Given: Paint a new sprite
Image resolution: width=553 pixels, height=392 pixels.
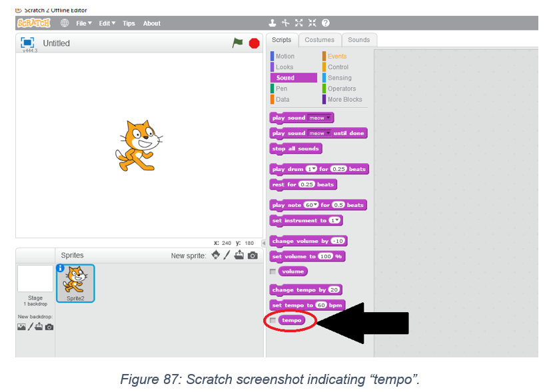Looking at the screenshot, I should 227,255.
